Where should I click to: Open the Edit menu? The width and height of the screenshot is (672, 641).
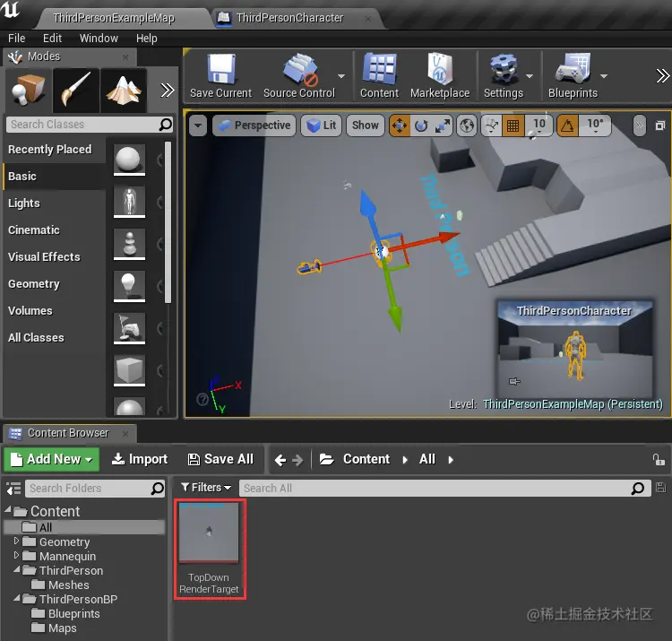(x=52, y=39)
